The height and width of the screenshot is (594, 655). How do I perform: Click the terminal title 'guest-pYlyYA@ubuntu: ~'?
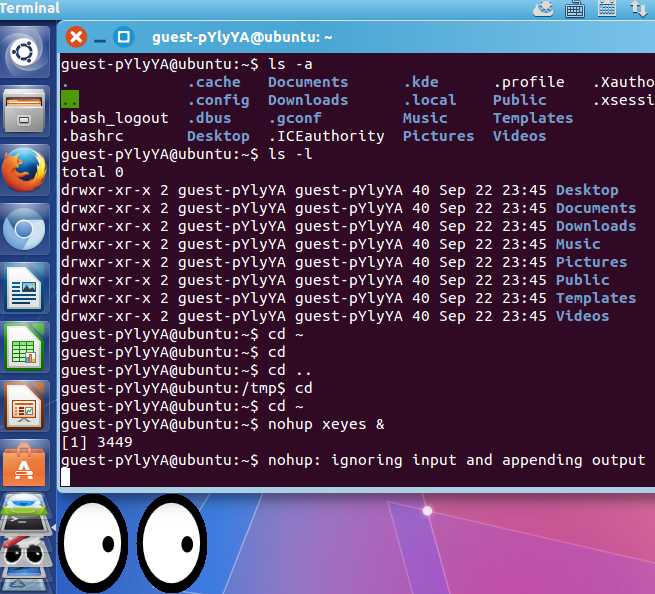coord(242,37)
